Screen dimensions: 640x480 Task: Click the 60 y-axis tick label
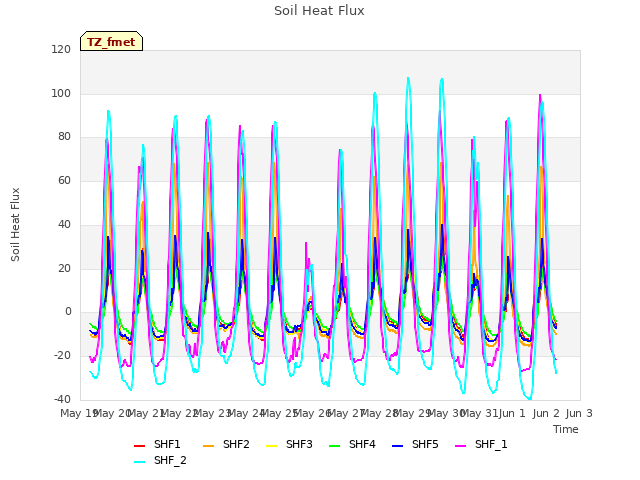[64, 180]
